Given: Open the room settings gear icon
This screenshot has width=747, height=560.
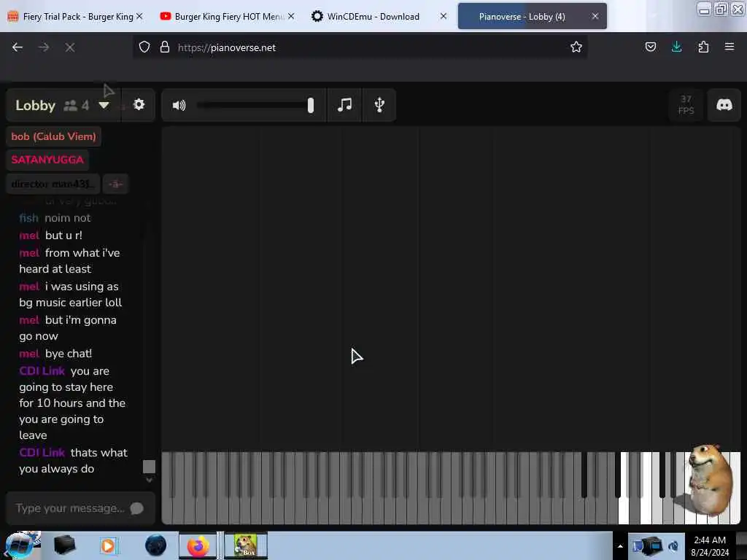Looking at the screenshot, I should [139, 105].
